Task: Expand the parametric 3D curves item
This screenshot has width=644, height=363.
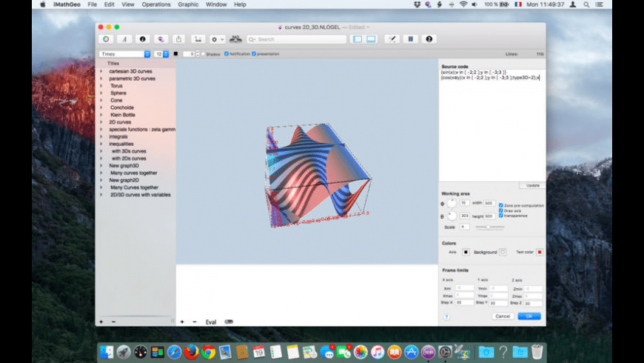Action: click(x=101, y=79)
